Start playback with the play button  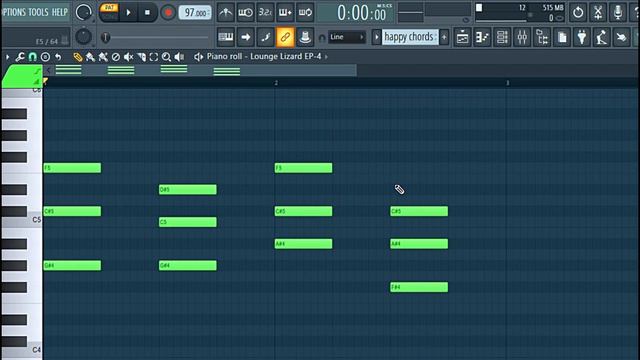point(128,13)
